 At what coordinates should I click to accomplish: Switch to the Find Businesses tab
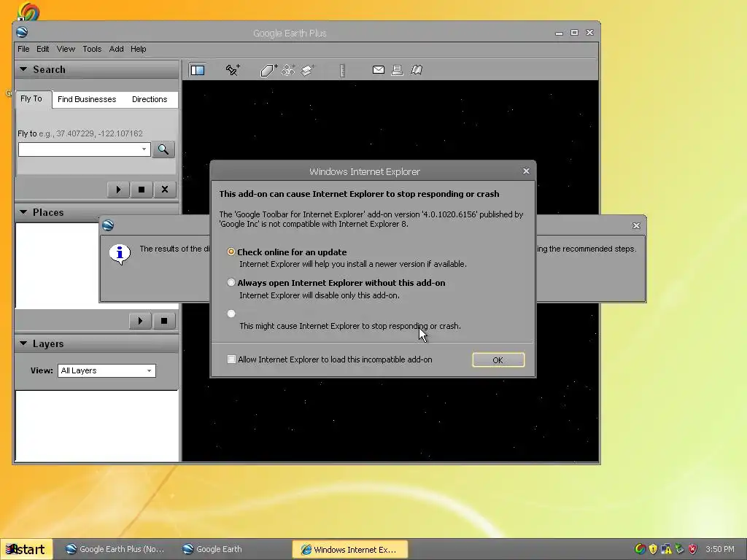coord(87,99)
